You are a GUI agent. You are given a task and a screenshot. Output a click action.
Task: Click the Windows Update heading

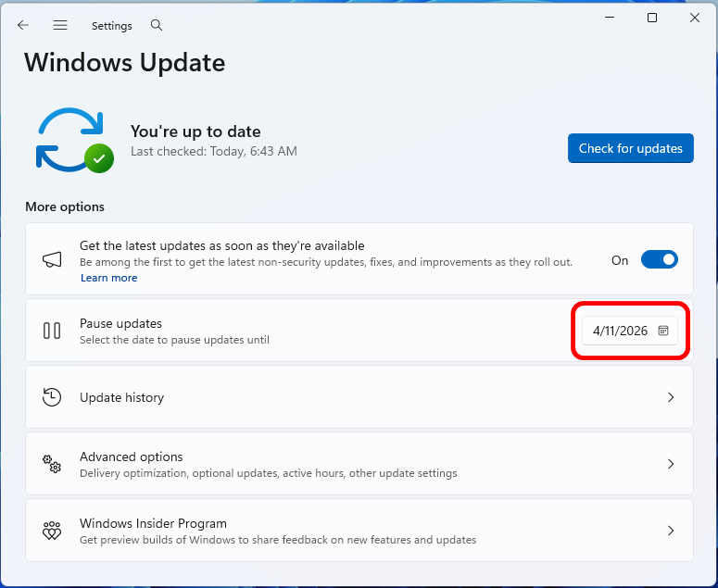click(124, 63)
